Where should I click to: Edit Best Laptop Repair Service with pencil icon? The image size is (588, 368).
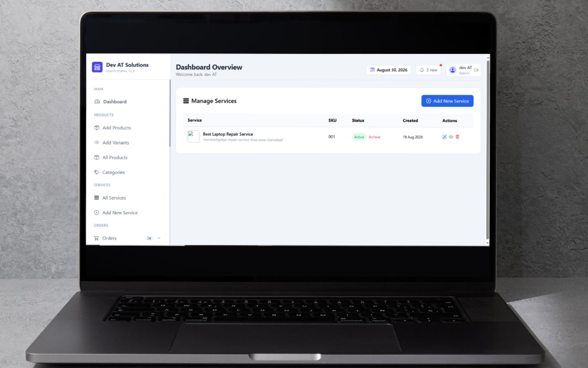point(444,137)
